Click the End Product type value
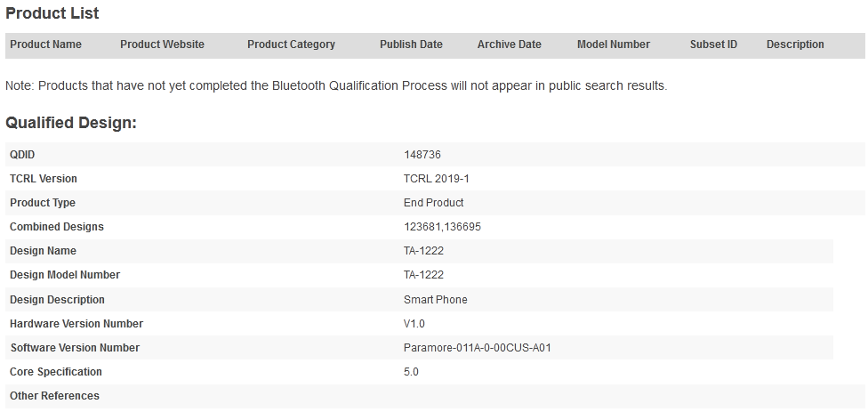 433,203
